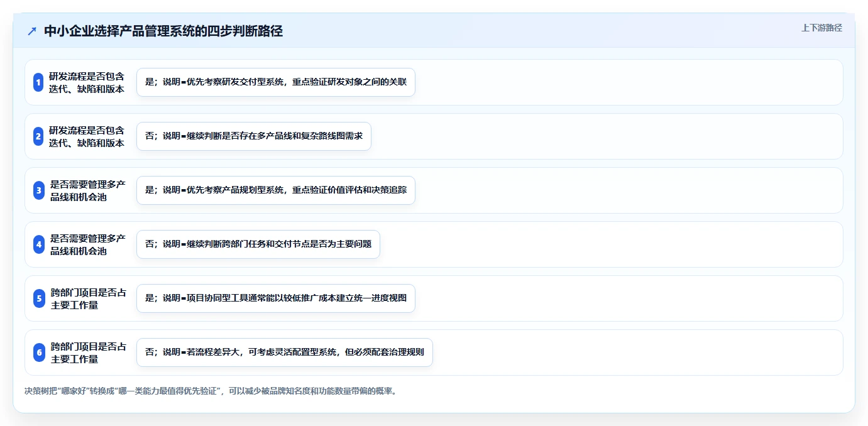The image size is (868, 426).
Task: Click the arrow icon beside the title
Action: (32, 31)
